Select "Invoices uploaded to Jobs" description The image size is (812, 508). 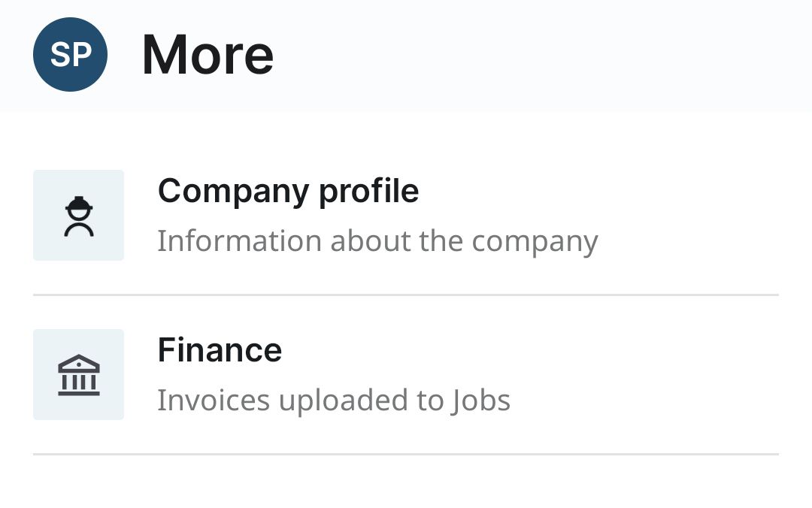click(333, 401)
